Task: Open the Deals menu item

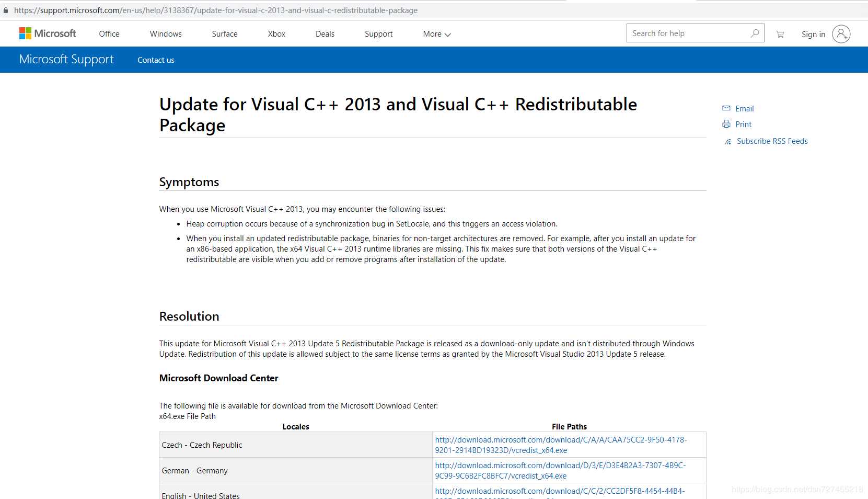Action: point(325,34)
